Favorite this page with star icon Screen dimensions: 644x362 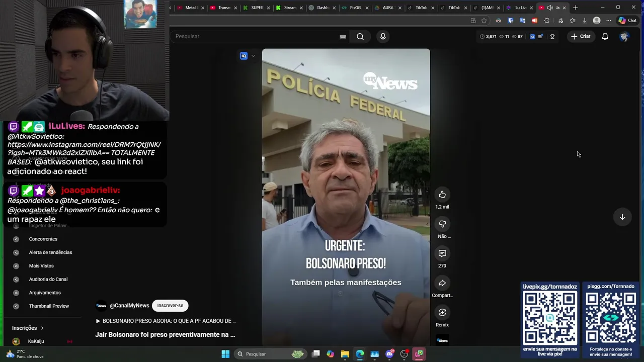pos(484,21)
